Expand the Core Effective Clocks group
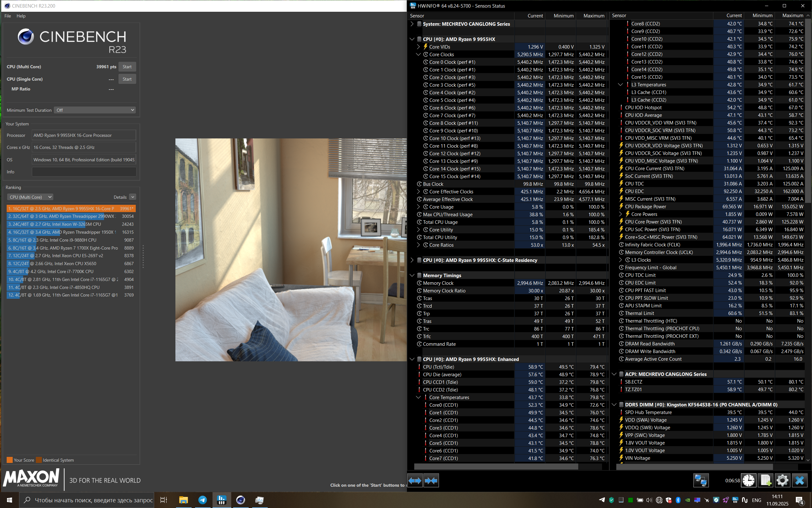The width and height of the screenshot is (812, 508). tap(418, 191)
